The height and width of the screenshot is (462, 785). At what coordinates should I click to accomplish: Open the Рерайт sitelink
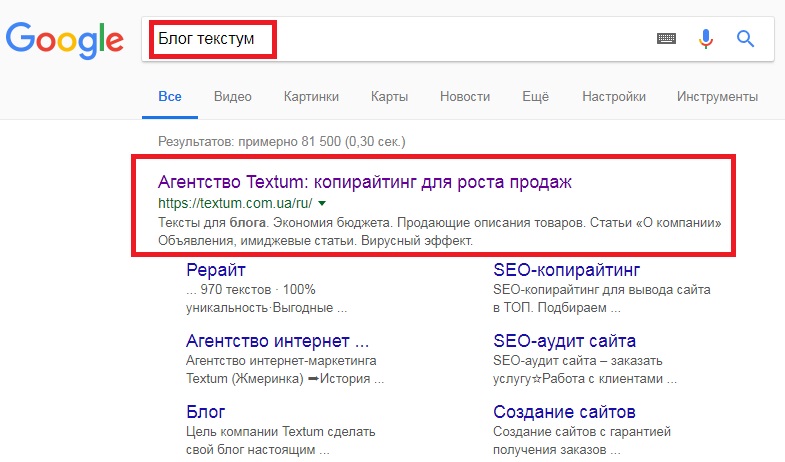tap(216, 270)
